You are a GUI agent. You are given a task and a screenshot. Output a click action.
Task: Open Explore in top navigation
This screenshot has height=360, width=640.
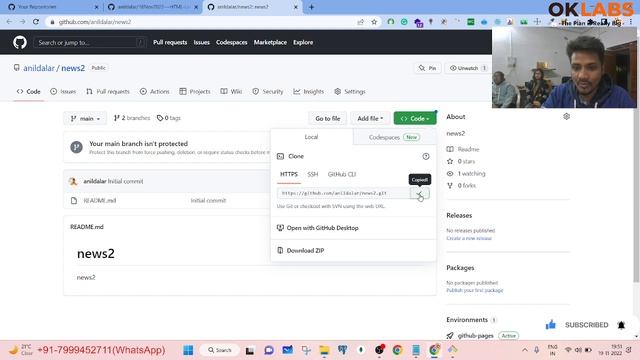[303, 42]
